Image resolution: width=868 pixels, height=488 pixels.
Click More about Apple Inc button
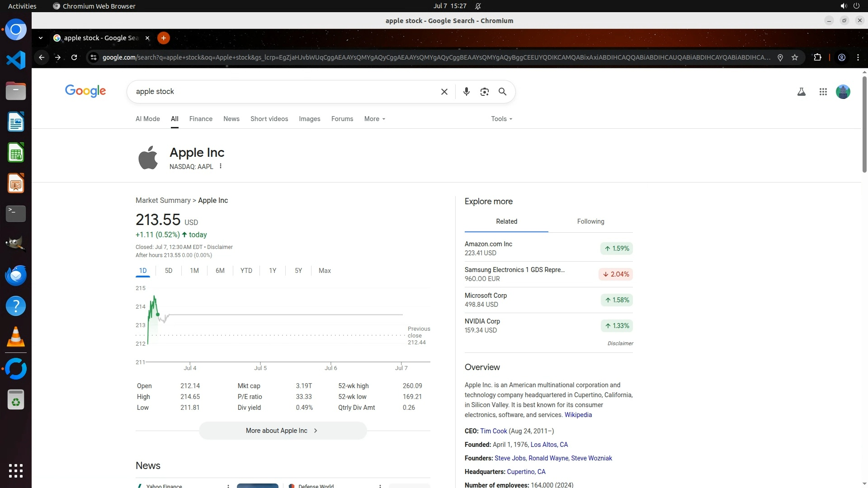283,431
